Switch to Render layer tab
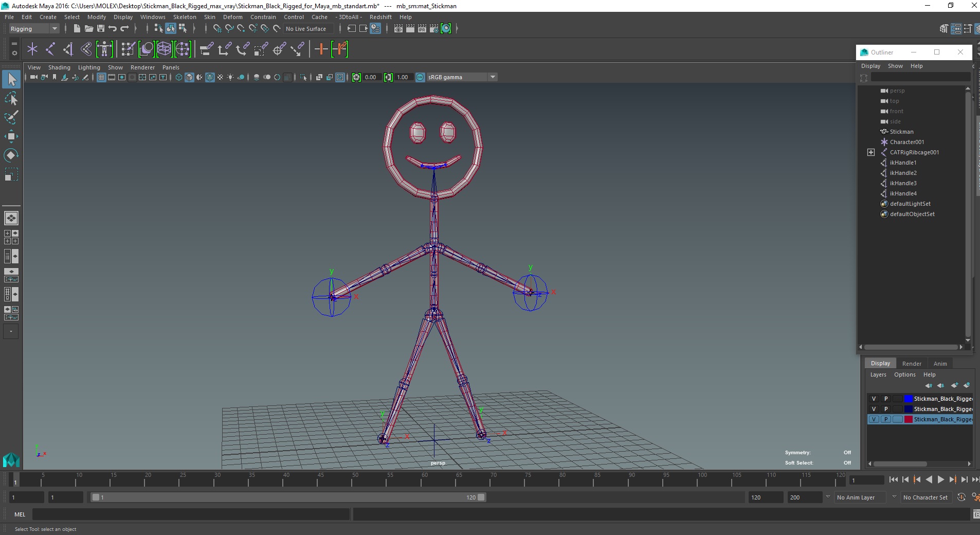This screenshot has height=535, width=980. 912,364
